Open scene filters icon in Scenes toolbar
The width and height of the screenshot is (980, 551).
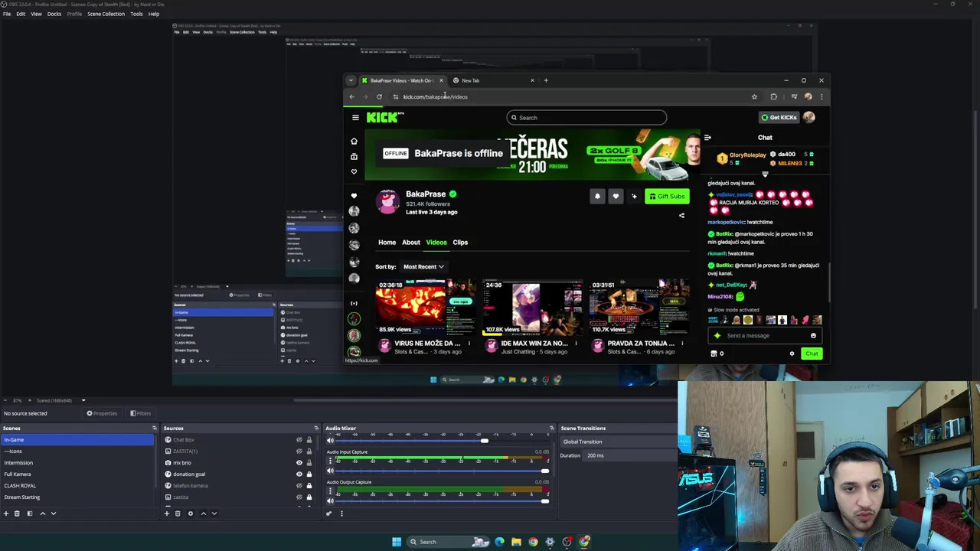pyautogui.click(x=30, y=514)
